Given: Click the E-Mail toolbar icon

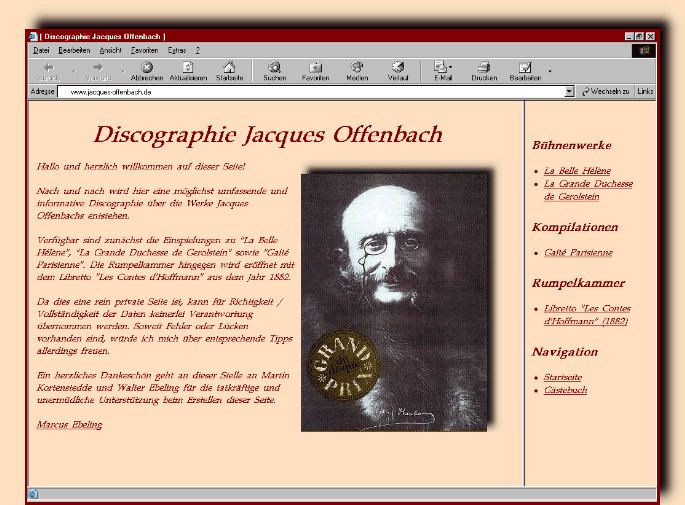Looking at the screenshot, I should click(441, 67).
